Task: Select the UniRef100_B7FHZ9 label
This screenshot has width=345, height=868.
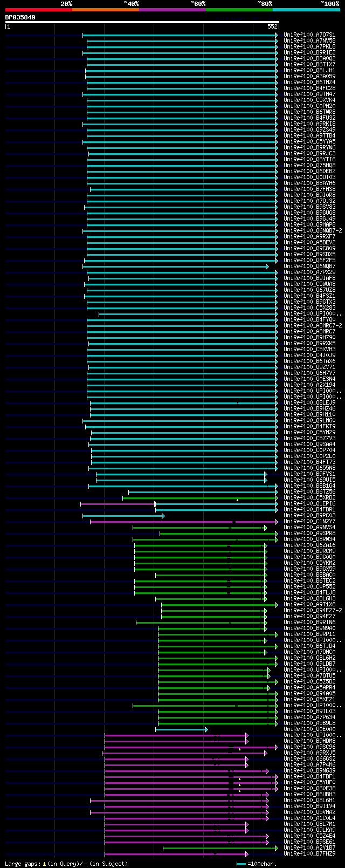Action: [309, 854]
